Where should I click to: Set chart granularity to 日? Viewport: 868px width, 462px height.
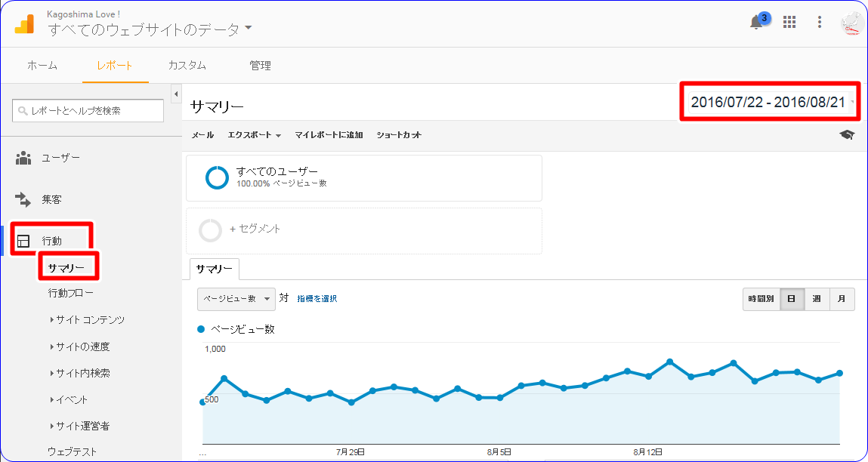click(792, 299)
